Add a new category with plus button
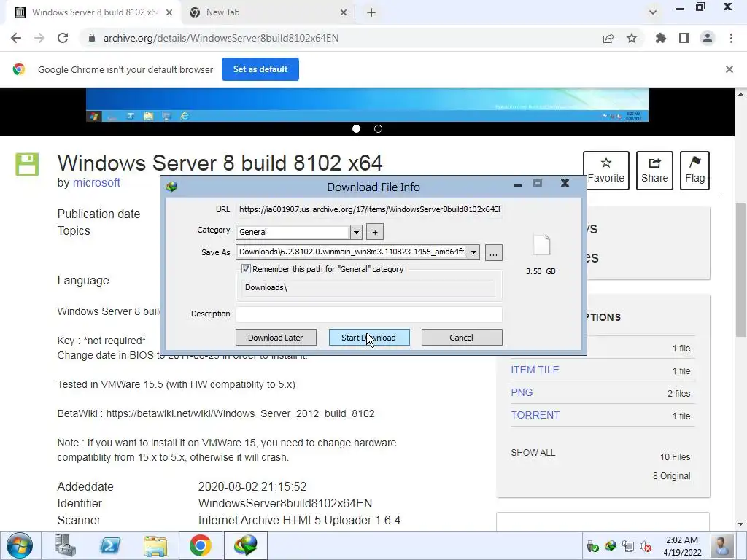Screen dimensions: 747x560 [375, 232]
